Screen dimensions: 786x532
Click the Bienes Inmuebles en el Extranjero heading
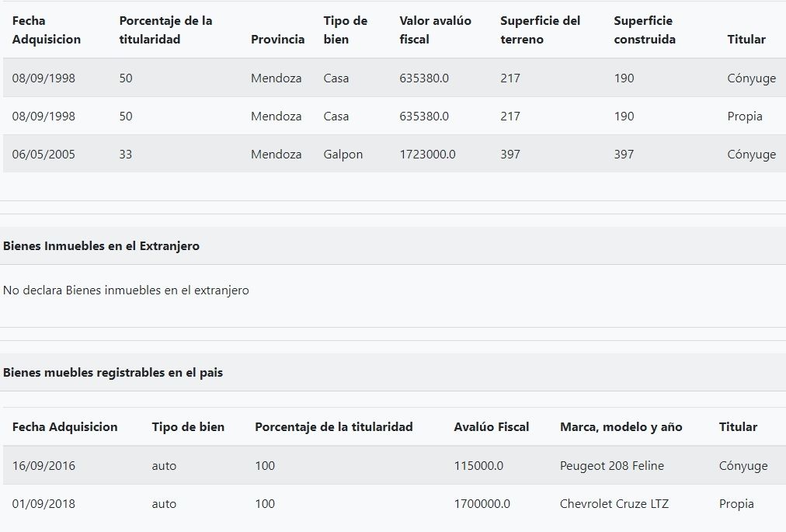[101, 246]
